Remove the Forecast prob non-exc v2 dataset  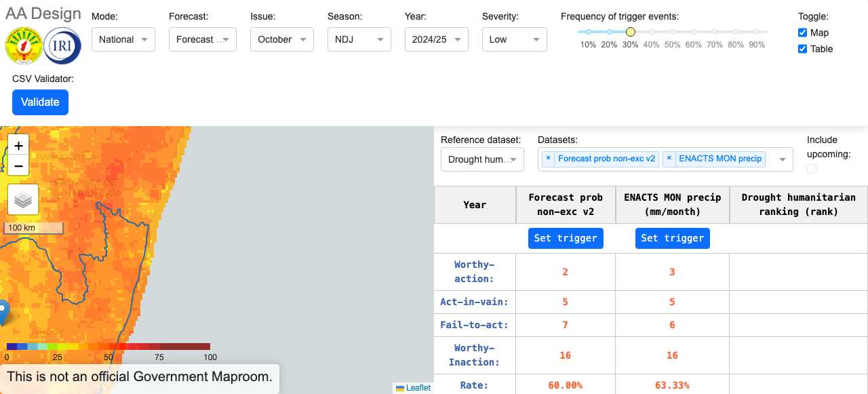[548, 158]
